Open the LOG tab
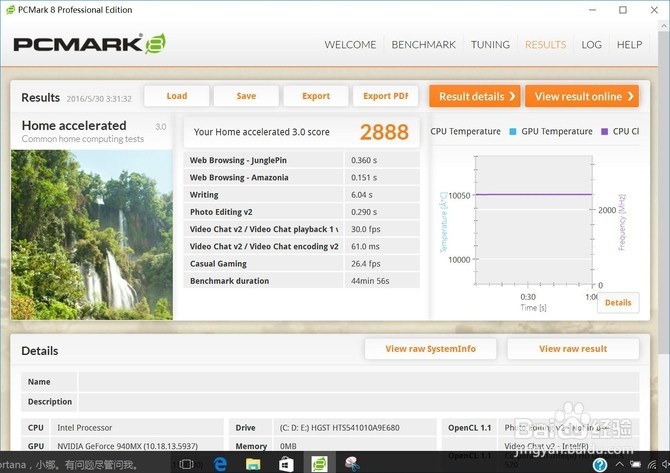This screenshot has height=473, width=670. (x=591, y=44)
